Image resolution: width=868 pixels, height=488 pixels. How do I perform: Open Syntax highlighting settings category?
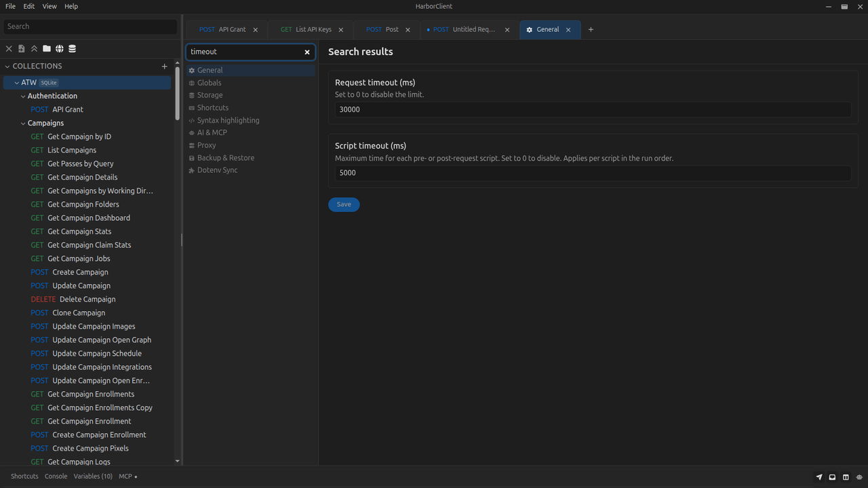(x=250, y=120)
